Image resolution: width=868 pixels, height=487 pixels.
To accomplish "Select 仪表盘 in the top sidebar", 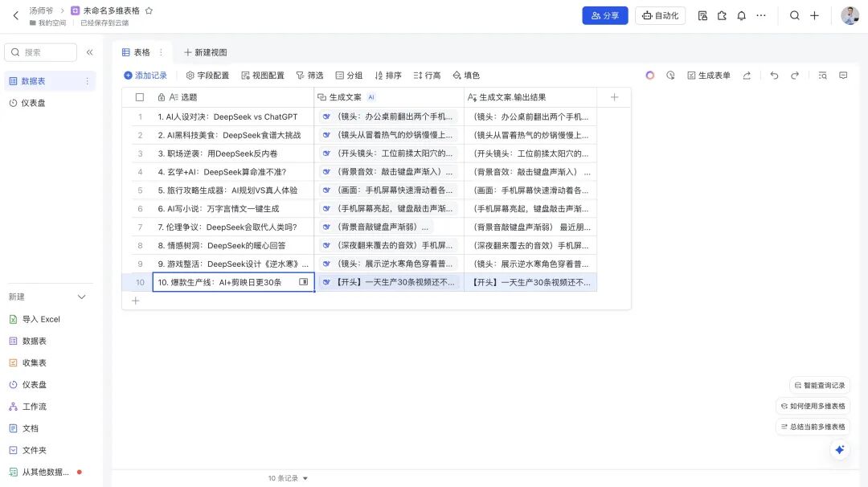I will 33,103.
